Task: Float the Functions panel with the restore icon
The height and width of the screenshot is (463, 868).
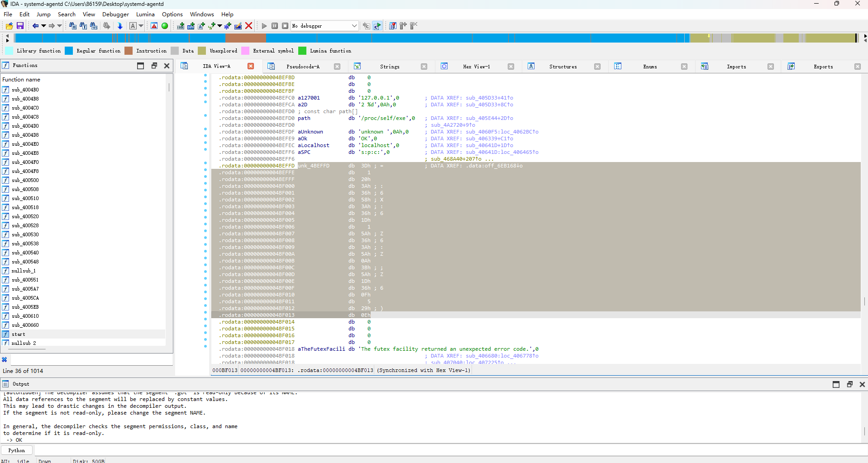Action: click(x=154, y=66)
